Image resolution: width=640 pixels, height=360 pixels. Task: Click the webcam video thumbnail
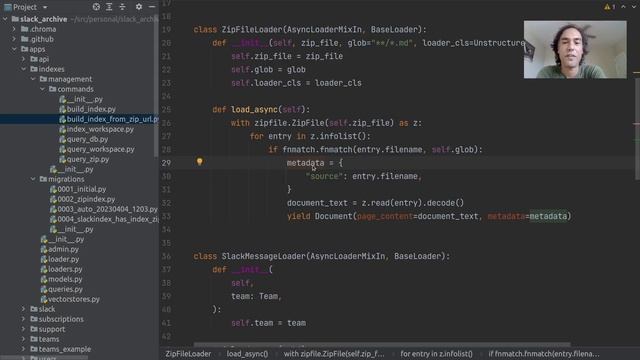point(575,49)
